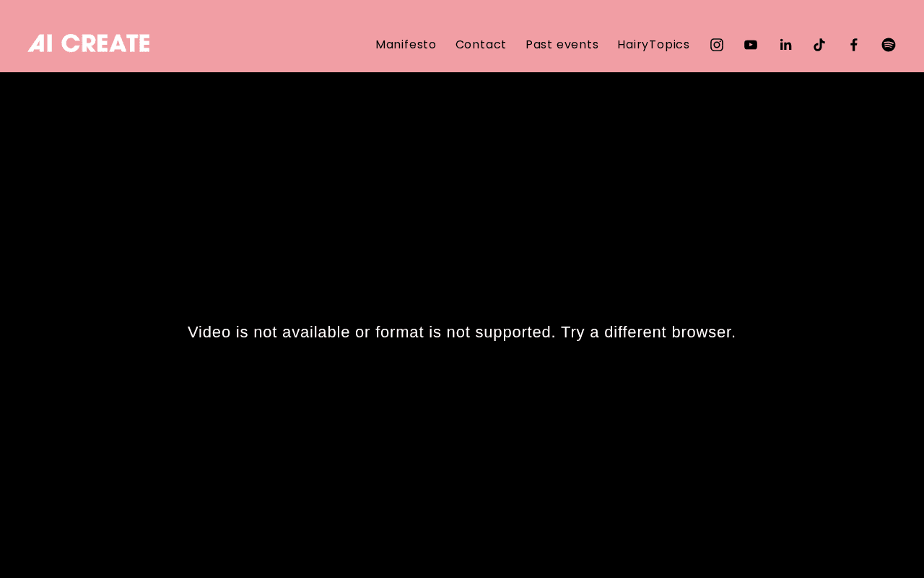Image resolution: width=924 pixels, height=578 pixels.
Task: Open the TikTok profile icon
Action: [819, 45]
